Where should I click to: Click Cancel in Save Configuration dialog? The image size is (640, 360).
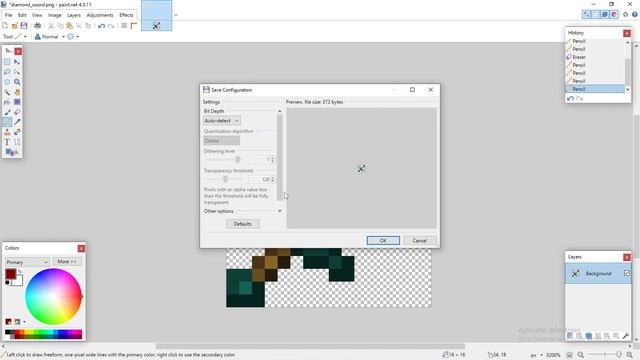point(420,240)
